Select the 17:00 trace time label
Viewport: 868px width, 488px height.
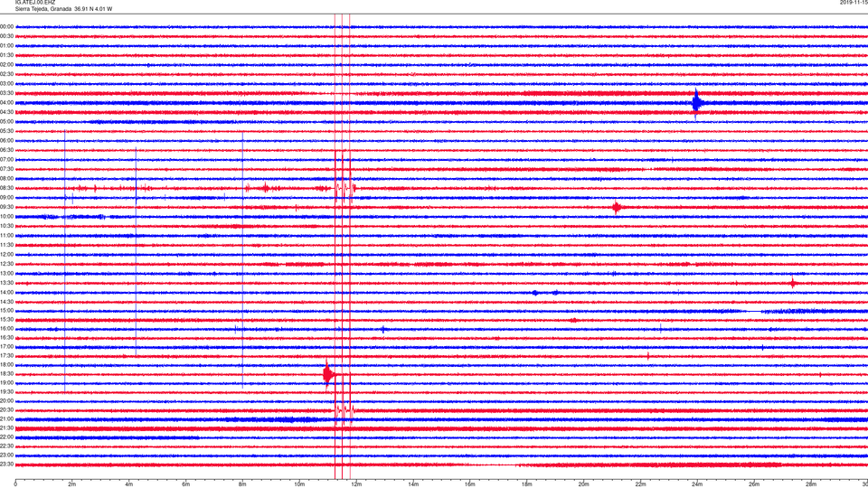(x=7, y=347)
